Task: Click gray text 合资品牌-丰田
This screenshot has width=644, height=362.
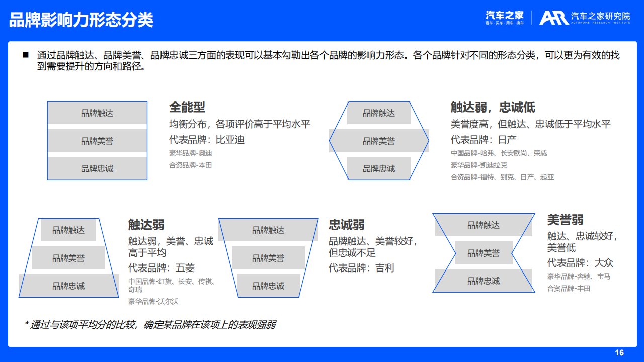Action: tap(569, 289)
